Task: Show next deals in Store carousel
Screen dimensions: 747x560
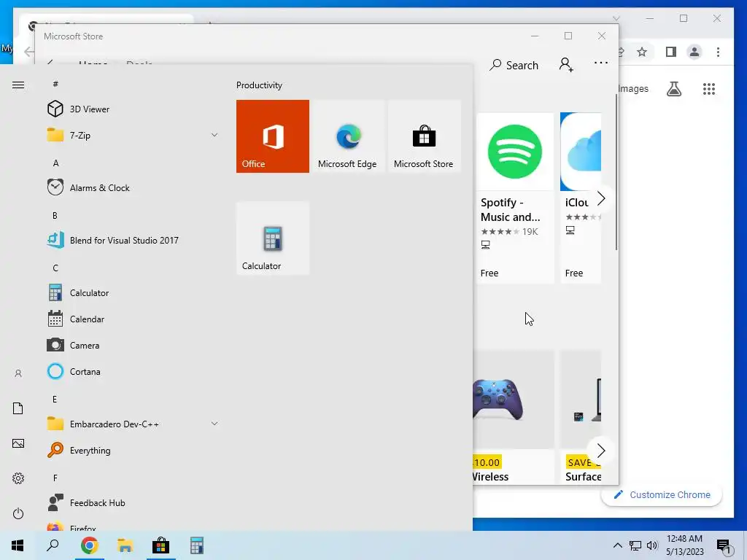Action: (601, 451)
